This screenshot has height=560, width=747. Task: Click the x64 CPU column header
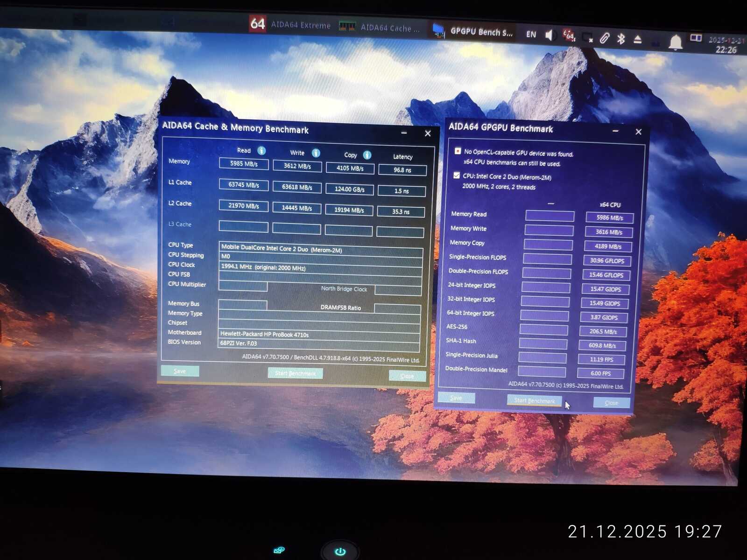pyautogui.click(x=610, y=205)
